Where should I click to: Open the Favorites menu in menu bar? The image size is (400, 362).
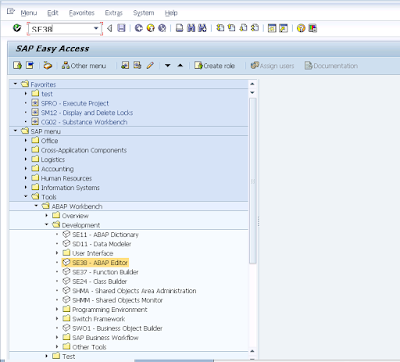point(82,13)
